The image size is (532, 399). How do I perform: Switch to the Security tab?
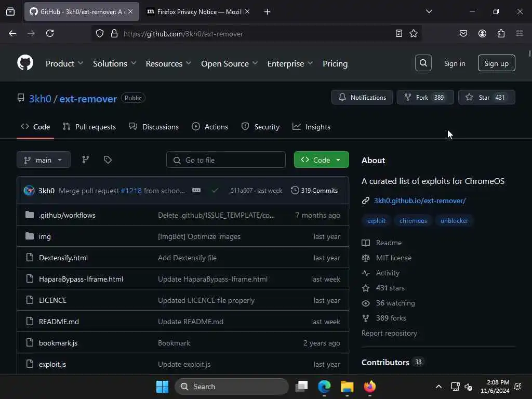[261, 127]
